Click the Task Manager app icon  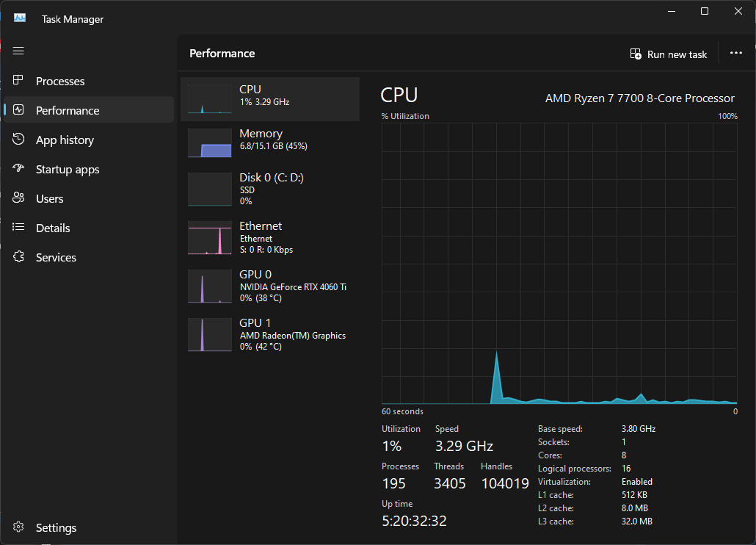click(20, 18)
